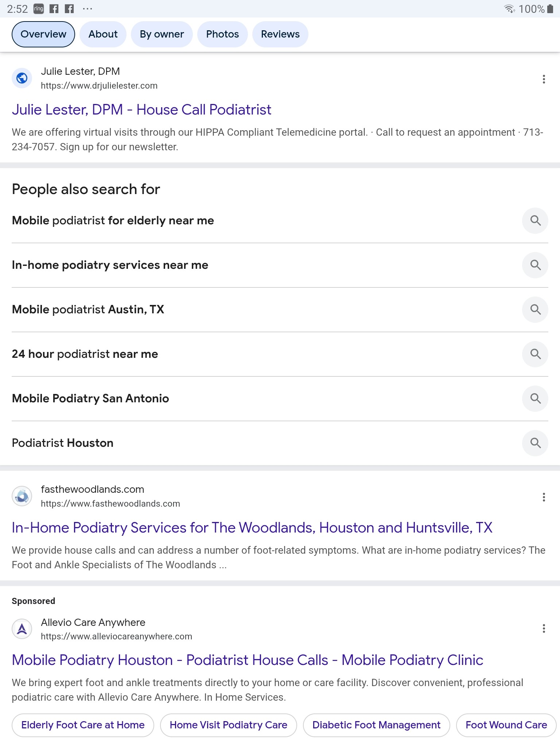The width and height of the screenshot is (560, 747).
Task: Click the https://www.fasthewoodlands.com URL text
Action: (x=110, y=504)
